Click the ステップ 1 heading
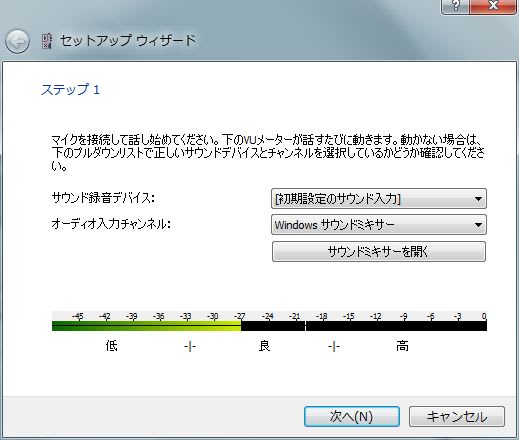 (x=70, y=90)
